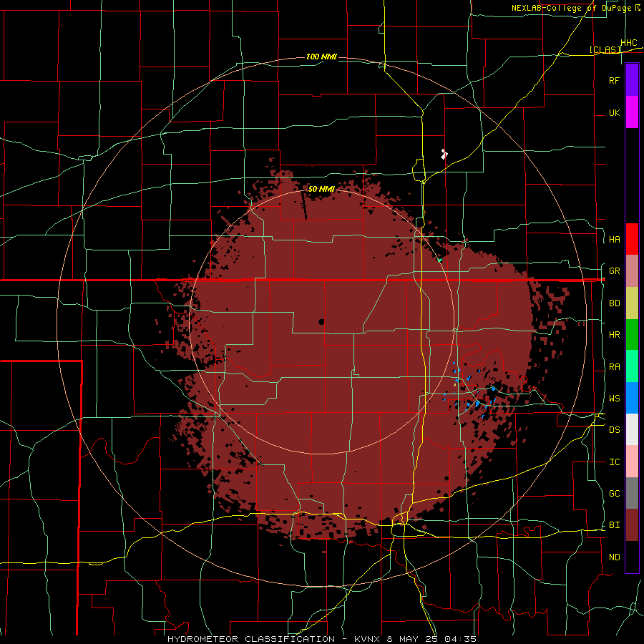
Task: Click the magenta UK legend color swatch
Action: pos(632,112)
